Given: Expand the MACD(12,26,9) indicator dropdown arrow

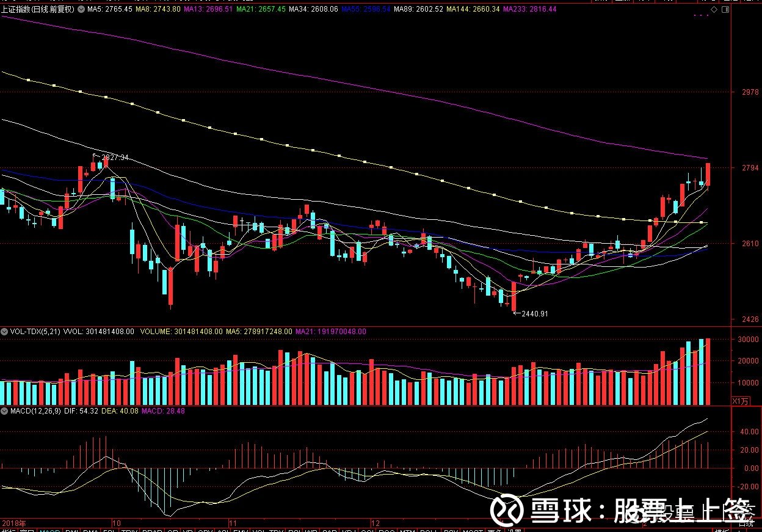Looking at the screenshot, I should click(5, 411).
